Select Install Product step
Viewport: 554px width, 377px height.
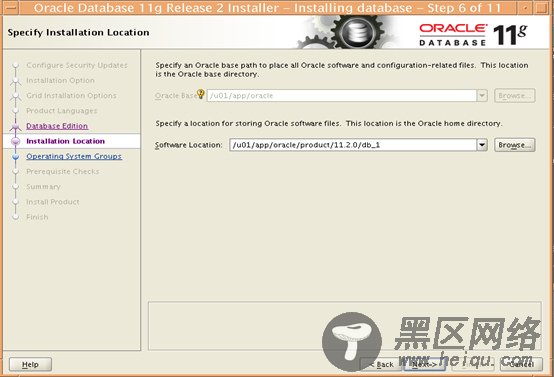53,202
